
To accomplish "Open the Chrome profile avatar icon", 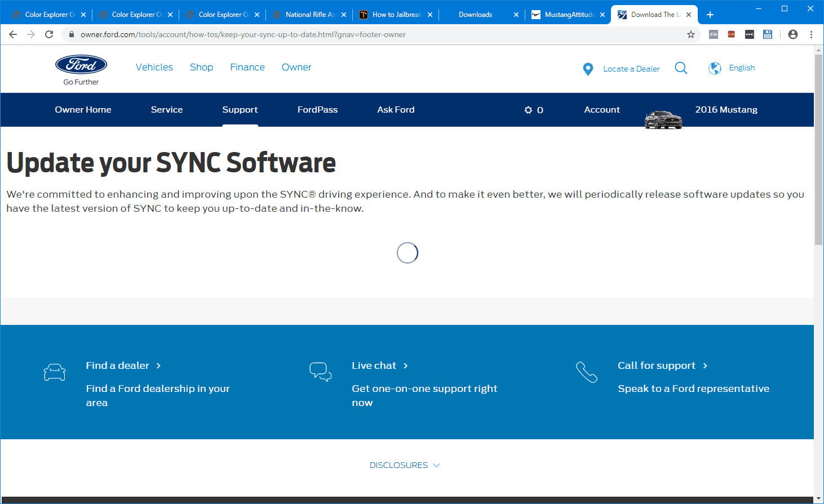I will click(x=793, y=34).
